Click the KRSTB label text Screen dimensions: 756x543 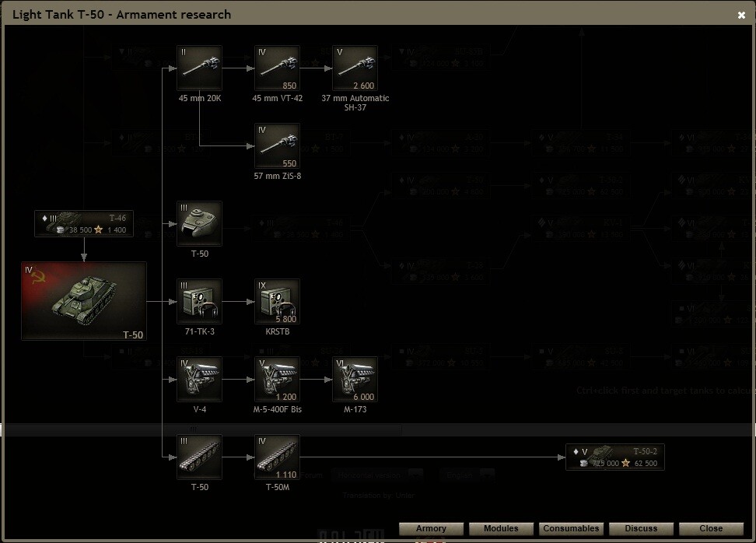[277, 331]
